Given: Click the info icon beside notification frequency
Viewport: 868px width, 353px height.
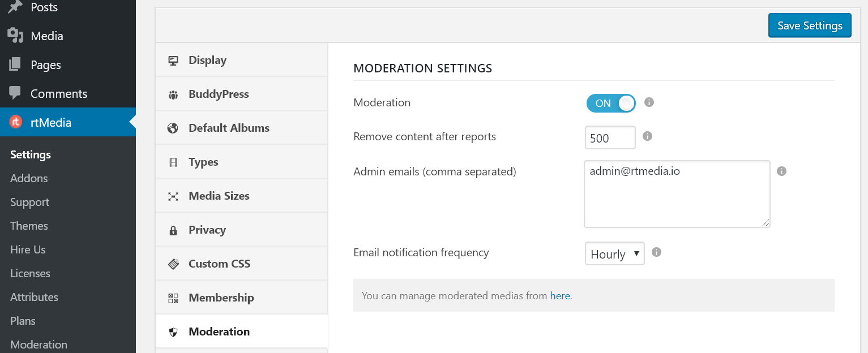Looking at the screenshot, I should point(656,252).
